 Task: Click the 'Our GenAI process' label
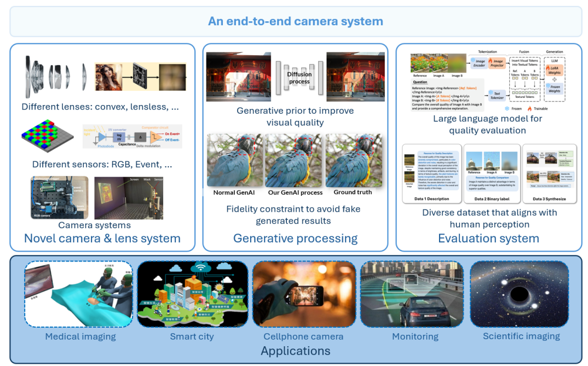click(x=295, y=193)
